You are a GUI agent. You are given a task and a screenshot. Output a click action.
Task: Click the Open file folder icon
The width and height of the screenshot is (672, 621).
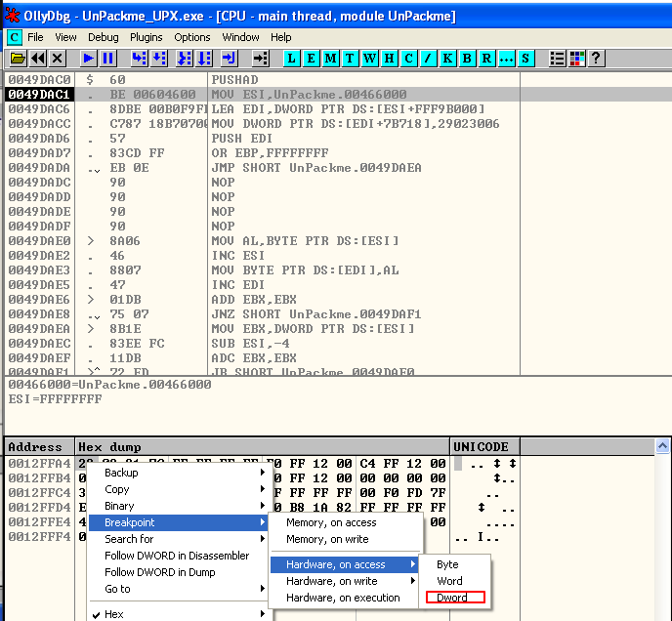[x=18, y=59]
